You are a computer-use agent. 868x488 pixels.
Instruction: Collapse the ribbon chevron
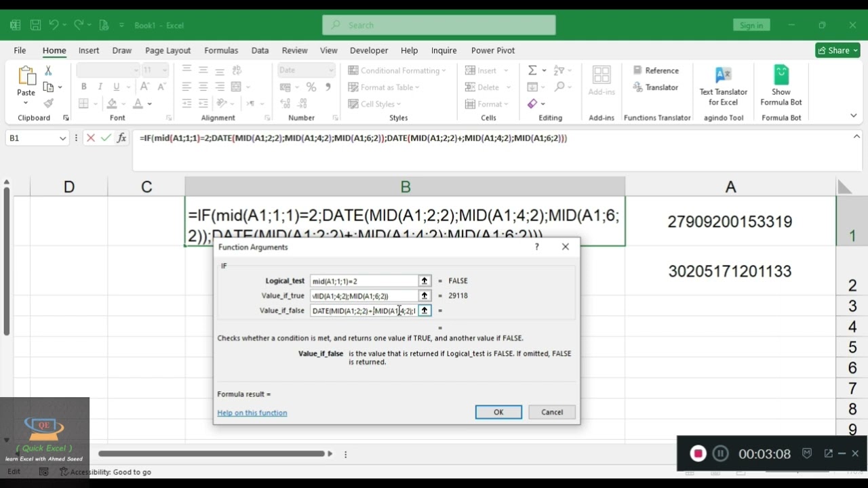tap(854, 117)
